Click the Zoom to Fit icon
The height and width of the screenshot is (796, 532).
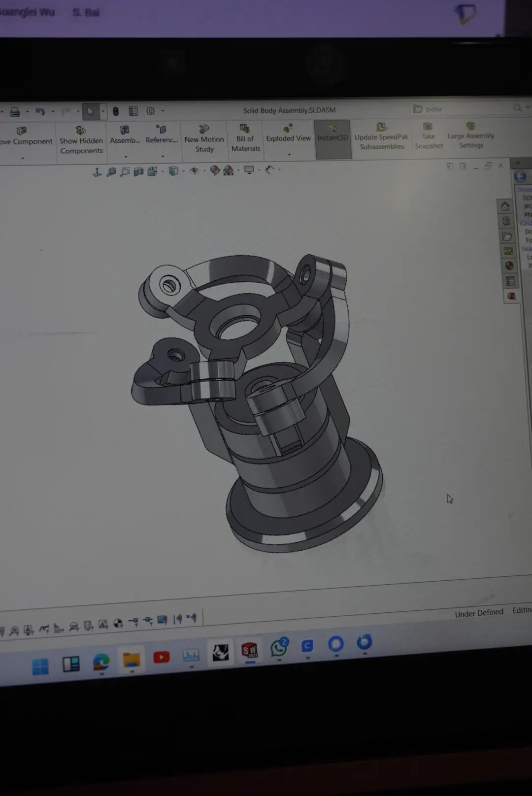click(111, 172)
